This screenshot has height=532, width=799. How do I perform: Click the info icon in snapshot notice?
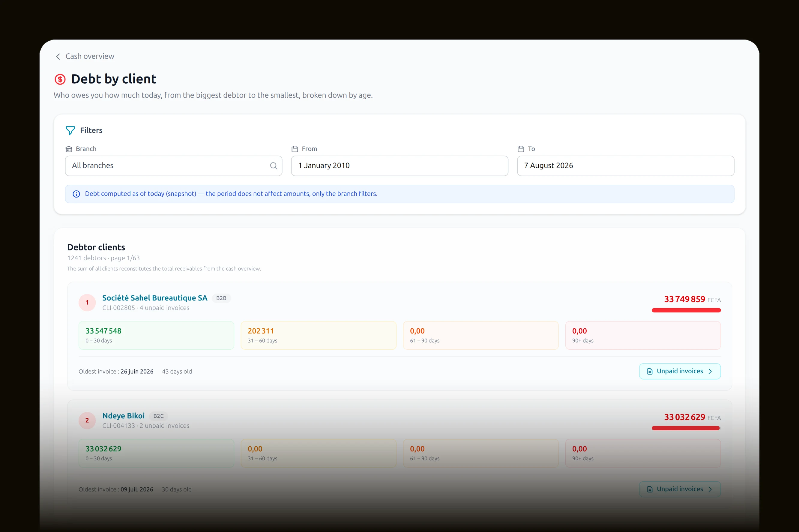pos(76,194)
